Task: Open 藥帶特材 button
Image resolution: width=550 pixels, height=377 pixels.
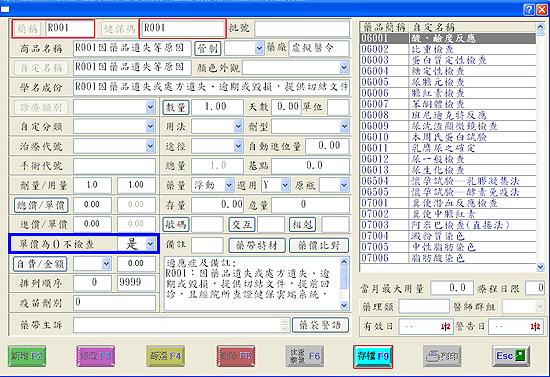Action: coord(257,245)
